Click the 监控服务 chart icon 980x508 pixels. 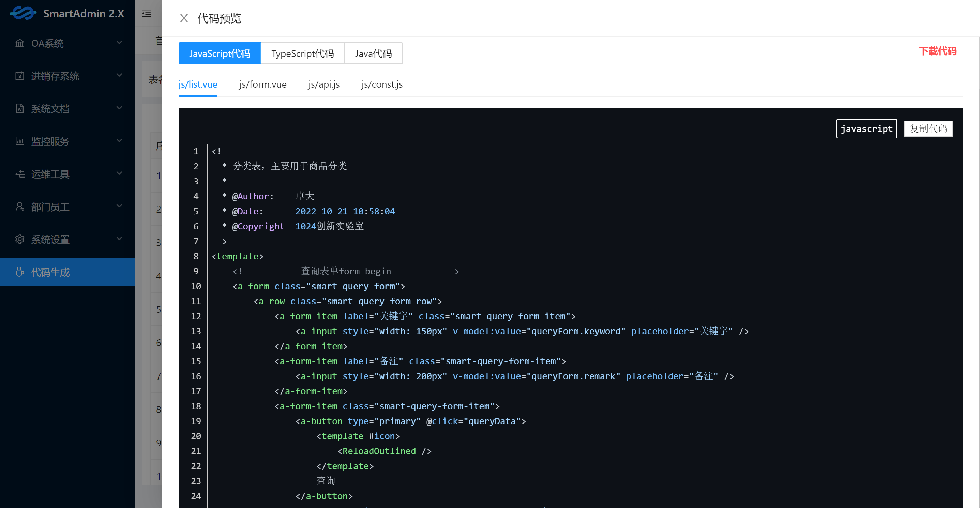[19, 141]
